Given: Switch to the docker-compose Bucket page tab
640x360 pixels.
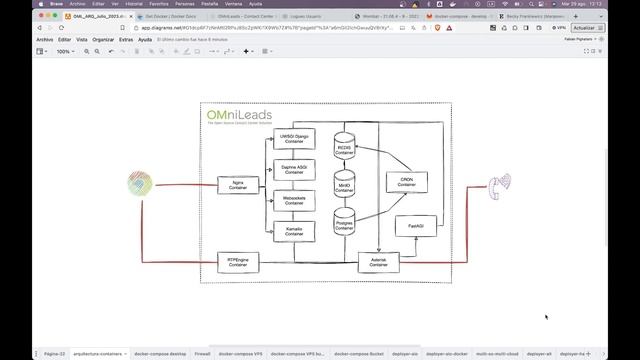Looking at the screenshot, I should pyautogui.click(x=359, y=354).
